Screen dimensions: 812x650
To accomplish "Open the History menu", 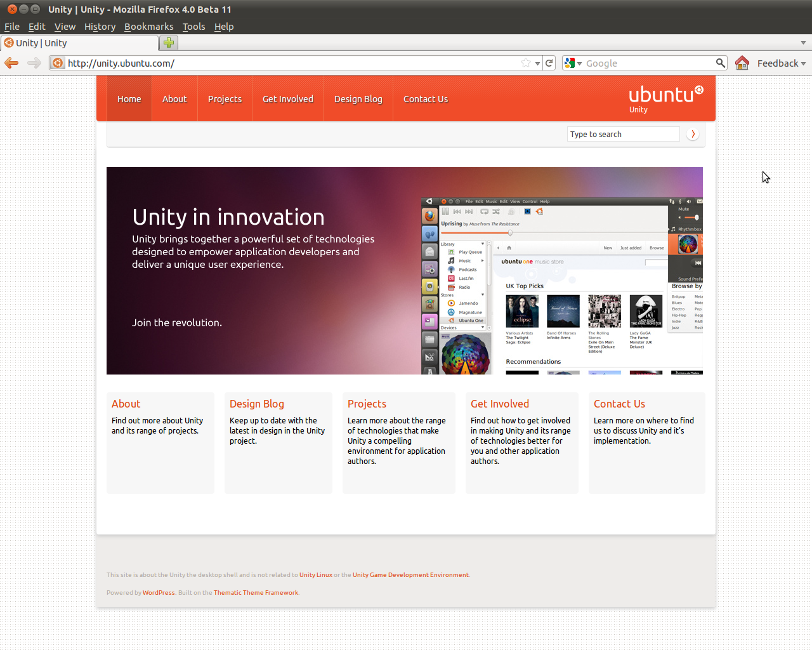I will 100,27.
